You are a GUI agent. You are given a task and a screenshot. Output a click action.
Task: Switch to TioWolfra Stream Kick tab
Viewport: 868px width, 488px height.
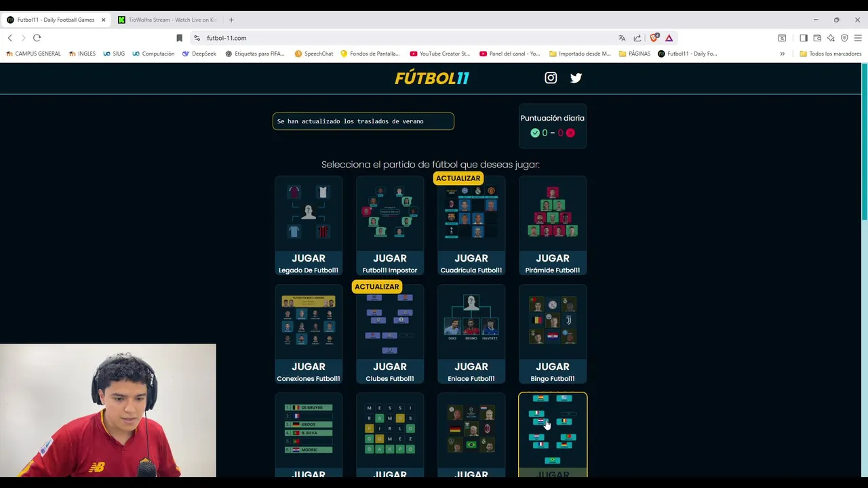pyautogui.click(x=167, y=20)
